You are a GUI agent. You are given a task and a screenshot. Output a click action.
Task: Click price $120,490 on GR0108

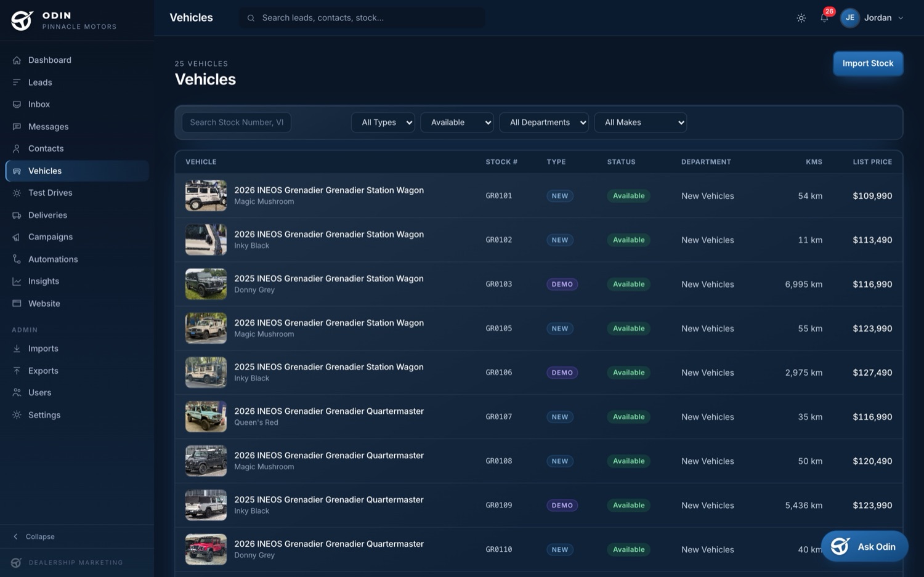pos(872,461)
